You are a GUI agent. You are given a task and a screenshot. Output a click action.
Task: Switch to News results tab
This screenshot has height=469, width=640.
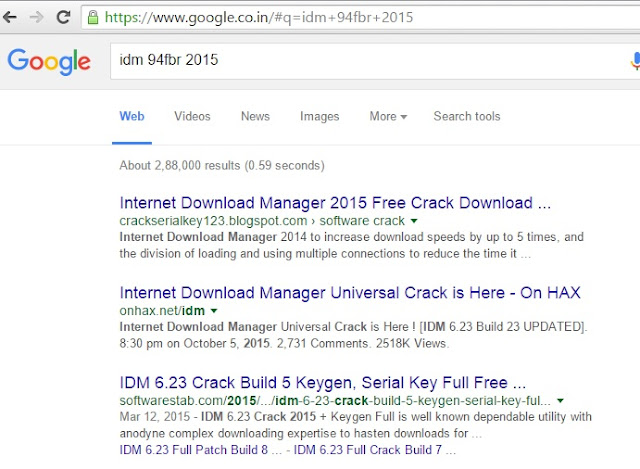[255, 116]
